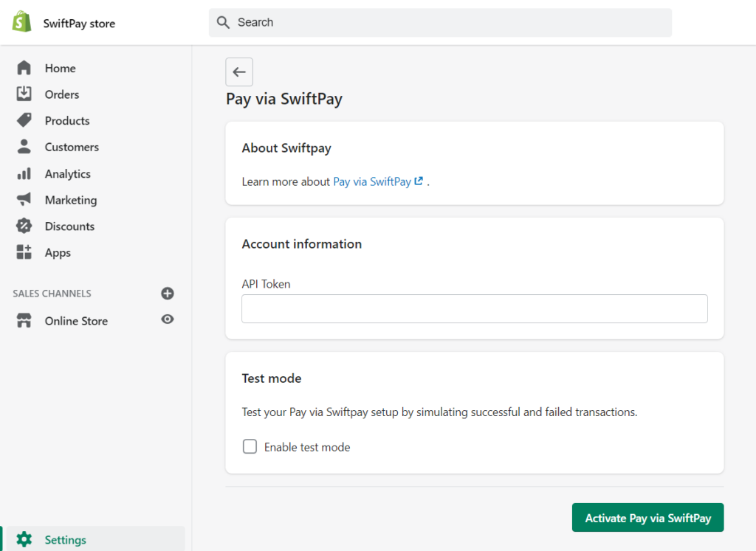Image resolution: width=756 pixels, height=551 pixels.
Task: Open the Orders section
Action: (x=62, y=94)
